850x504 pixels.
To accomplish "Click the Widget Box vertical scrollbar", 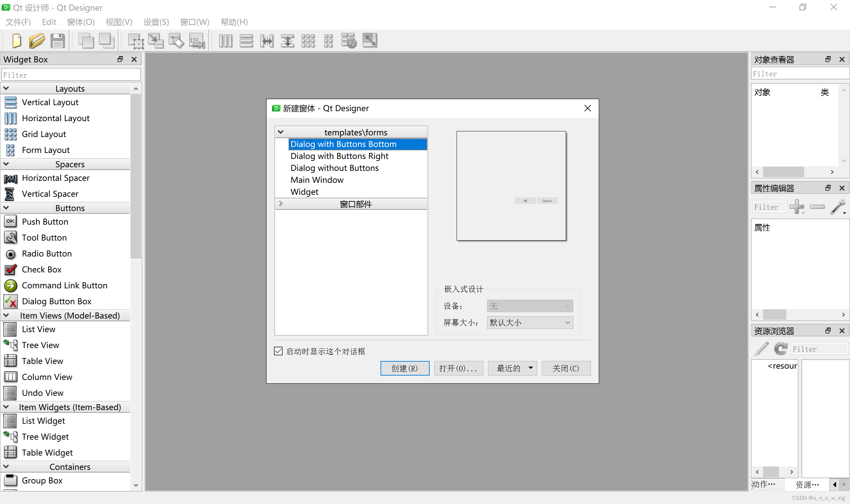I will point(135,176).
